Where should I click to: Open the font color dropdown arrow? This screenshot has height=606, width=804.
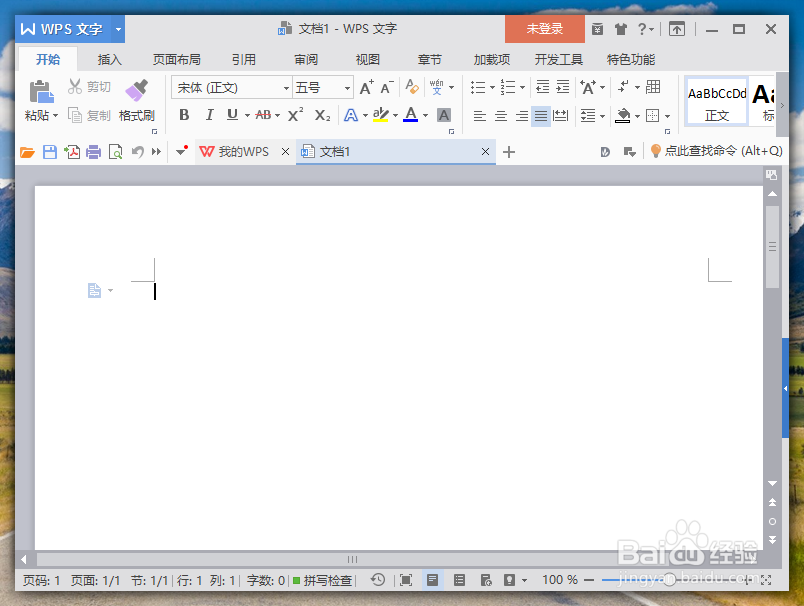(x=425, y=115)
